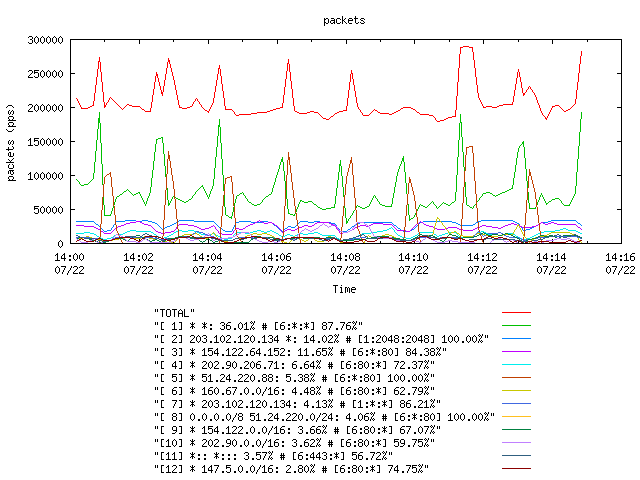
Task: Click the dark red legend line for entry [12]
Action: click(516, 469)
